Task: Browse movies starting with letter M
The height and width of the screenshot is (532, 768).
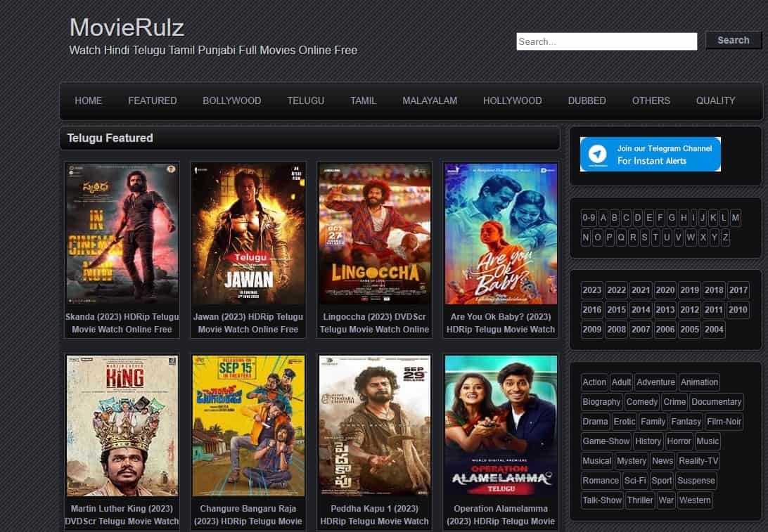Action: pyautogui.click(x=735, y=218)
